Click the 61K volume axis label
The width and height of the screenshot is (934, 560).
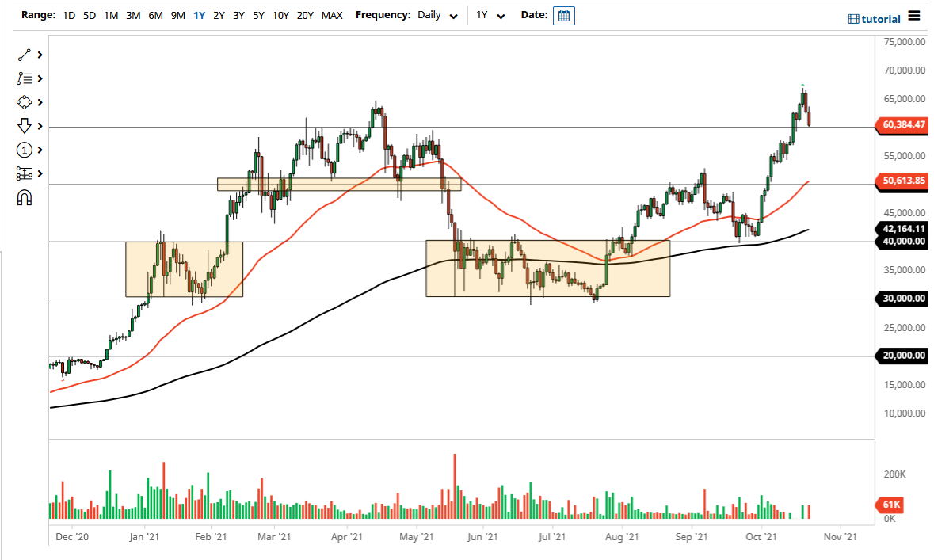[x=889, y=504]
